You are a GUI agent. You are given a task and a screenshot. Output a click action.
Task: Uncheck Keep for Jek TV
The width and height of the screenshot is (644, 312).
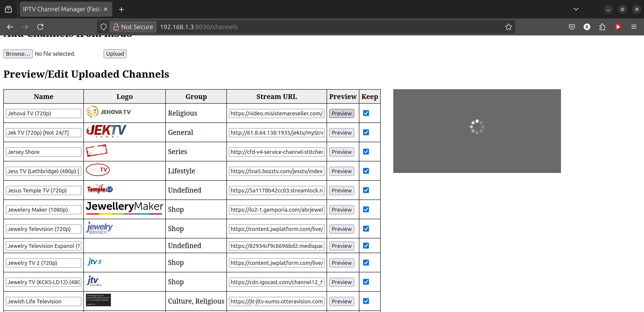click(x=366, y=132)
